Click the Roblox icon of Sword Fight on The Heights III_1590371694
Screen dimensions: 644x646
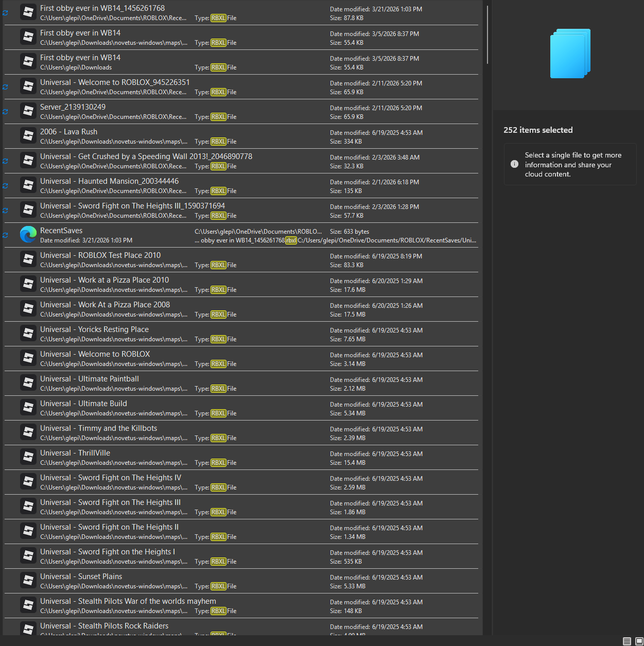28,210
